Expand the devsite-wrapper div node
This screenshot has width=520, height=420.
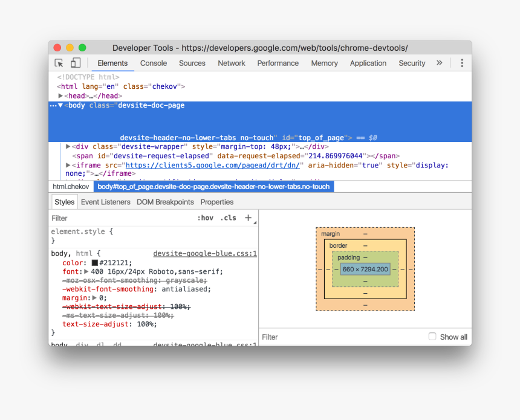[68, 146]
